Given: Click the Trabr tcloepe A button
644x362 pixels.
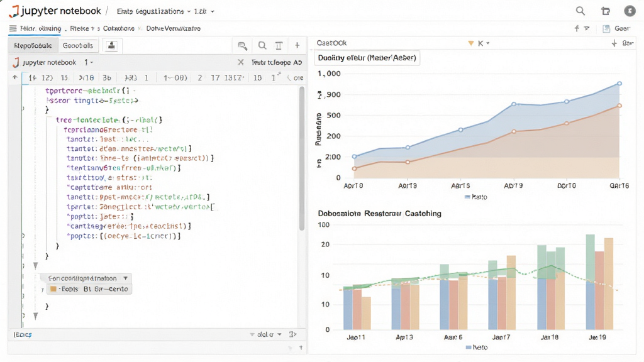Looking at the screenshot, I should click(277, 62).
